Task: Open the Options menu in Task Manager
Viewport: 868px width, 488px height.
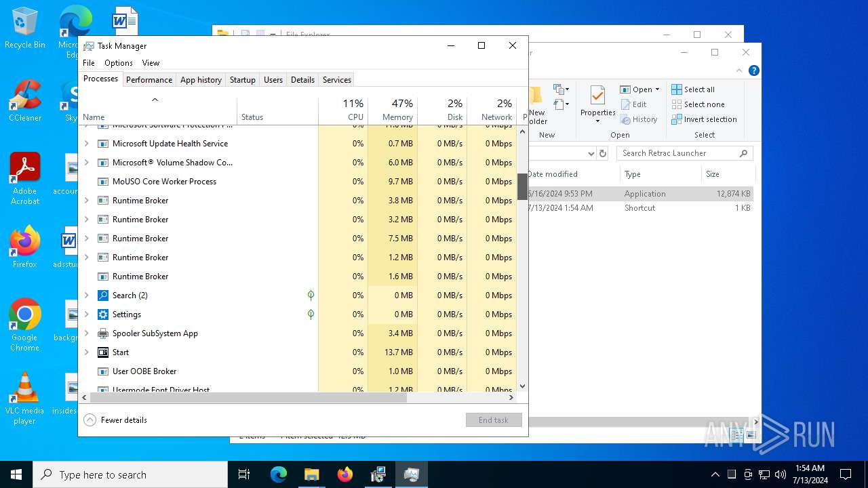Action: [x=119, y=63]
